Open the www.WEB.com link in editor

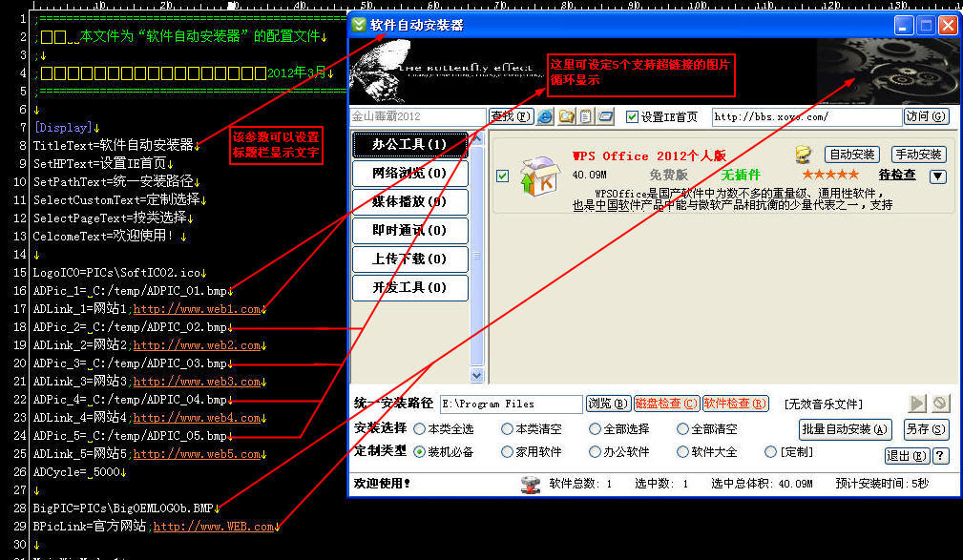click(x=213, y=527)
